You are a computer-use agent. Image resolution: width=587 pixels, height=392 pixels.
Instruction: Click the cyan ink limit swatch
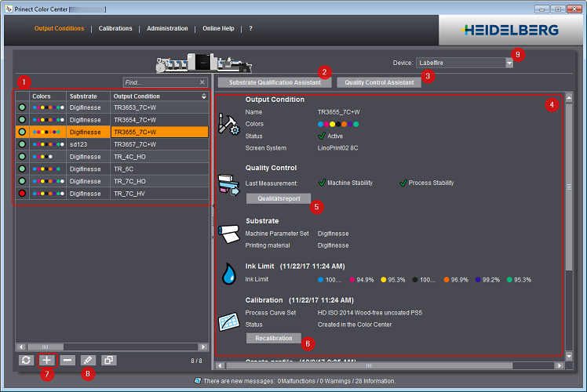click(320, 279)
